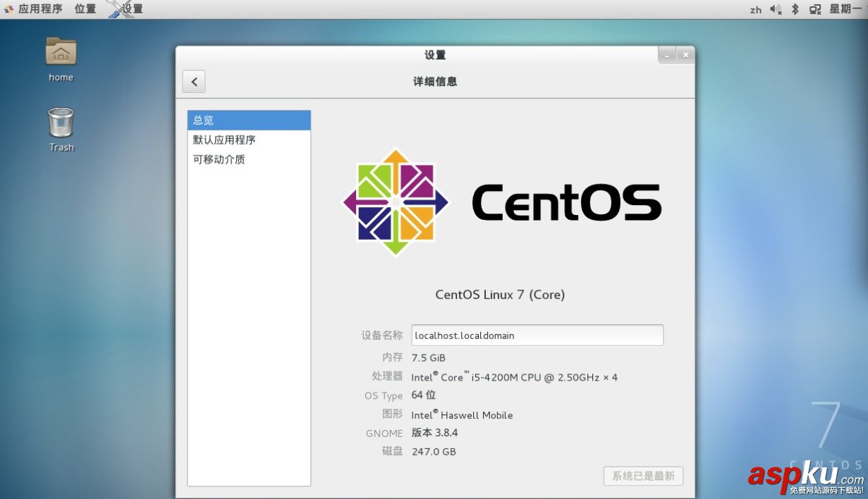Click the 内存 label
The image size is (868, 499).
tap(393, 358)
